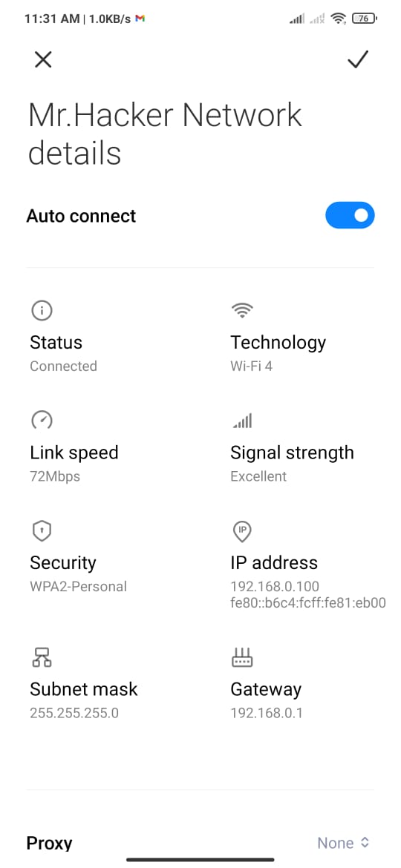The width and height of the screenshot is (401, 868).
Task: Tap the X icon to discard changes
Action: pos(43,59)
